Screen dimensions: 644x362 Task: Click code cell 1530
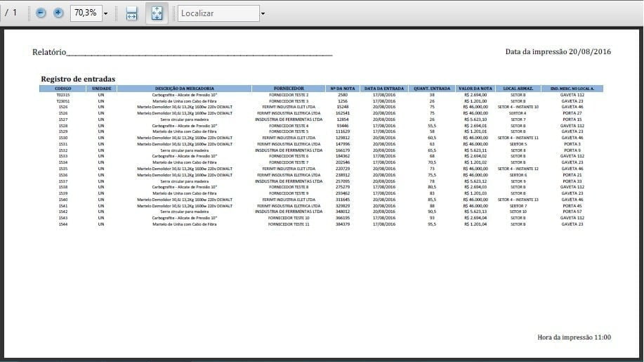pyautogui.click(x=63, y=138)
